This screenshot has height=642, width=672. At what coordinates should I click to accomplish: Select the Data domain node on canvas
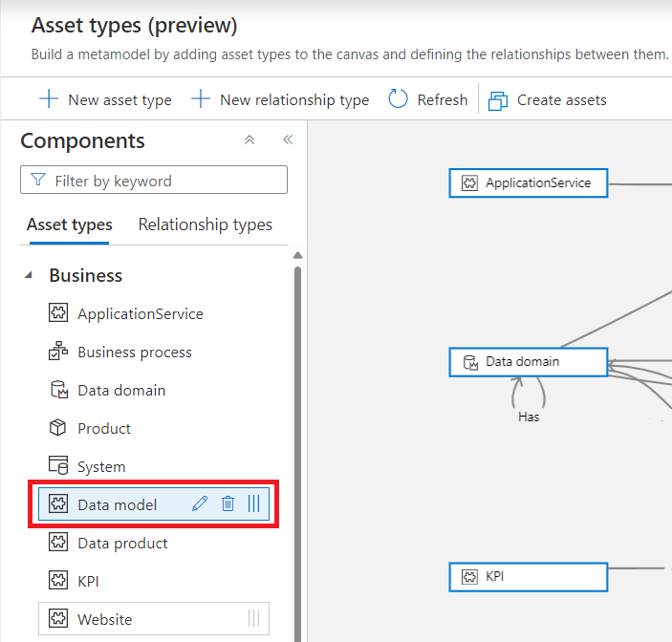pos(528,362)
